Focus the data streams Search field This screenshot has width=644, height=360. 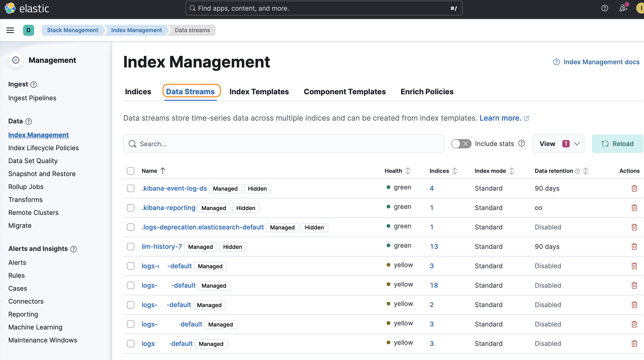tap(283, 144)
